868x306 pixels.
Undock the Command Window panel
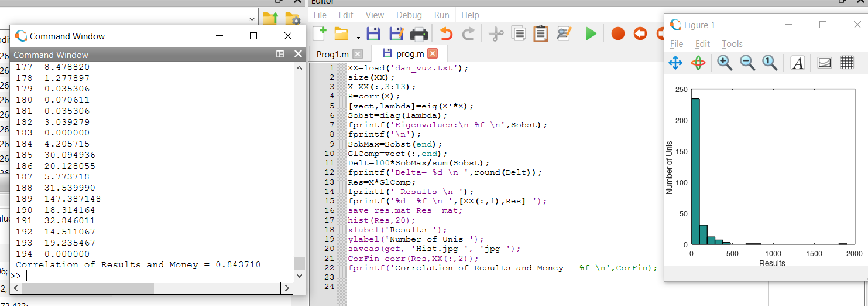(280, 54)
